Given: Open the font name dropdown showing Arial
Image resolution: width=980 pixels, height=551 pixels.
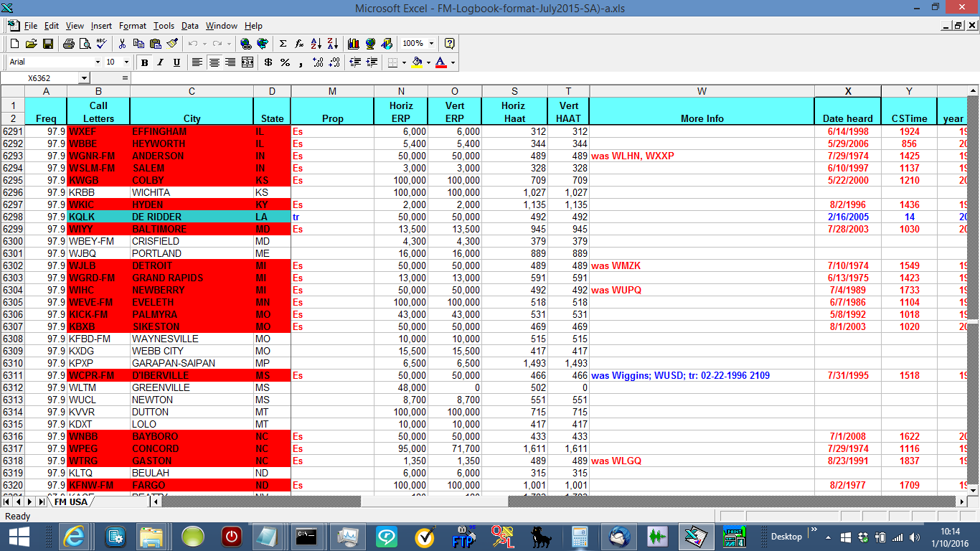Looking at the screenshot, I should tap(98, 62).
